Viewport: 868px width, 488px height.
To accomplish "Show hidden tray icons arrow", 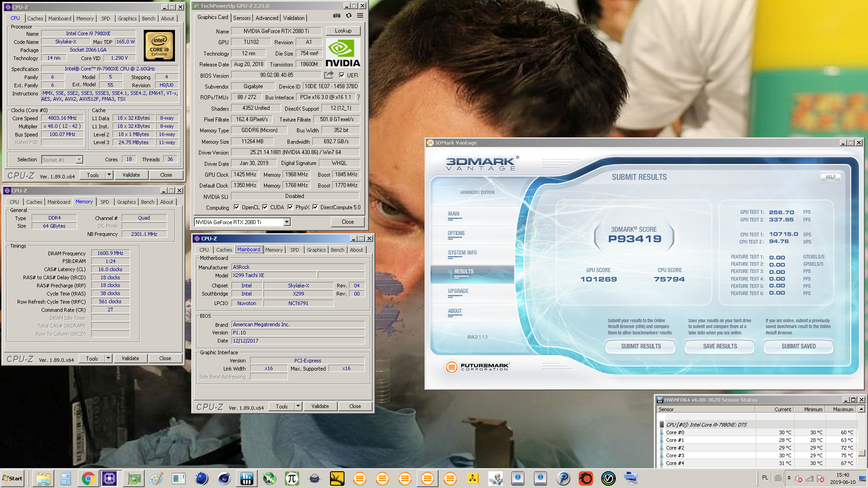I will click(x=789, y=478).
